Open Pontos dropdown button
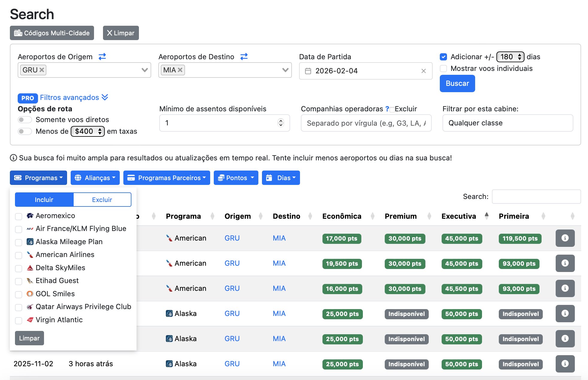Screen dimensions: 588x380 click(x=236, y=178)
